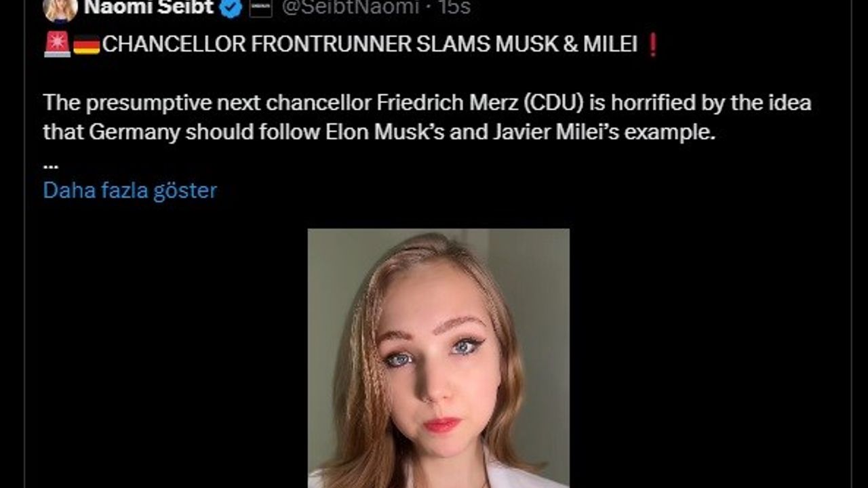The width and height of the screenshot is (868, 488).
Task: Click the blue verified checkmark badge
Action: pos(232,9)
